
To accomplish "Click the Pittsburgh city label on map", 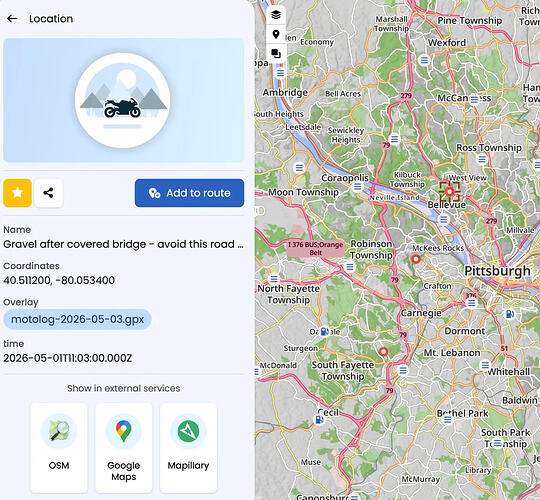I will (x=497, y=271).
